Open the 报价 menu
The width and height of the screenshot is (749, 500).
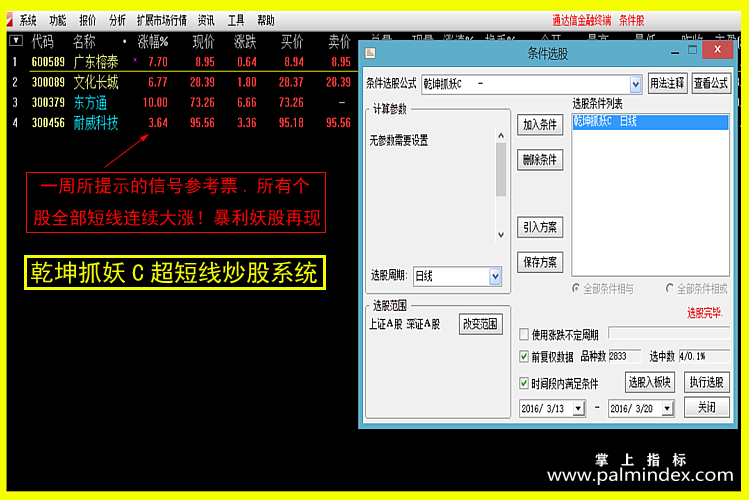[87, 21]
